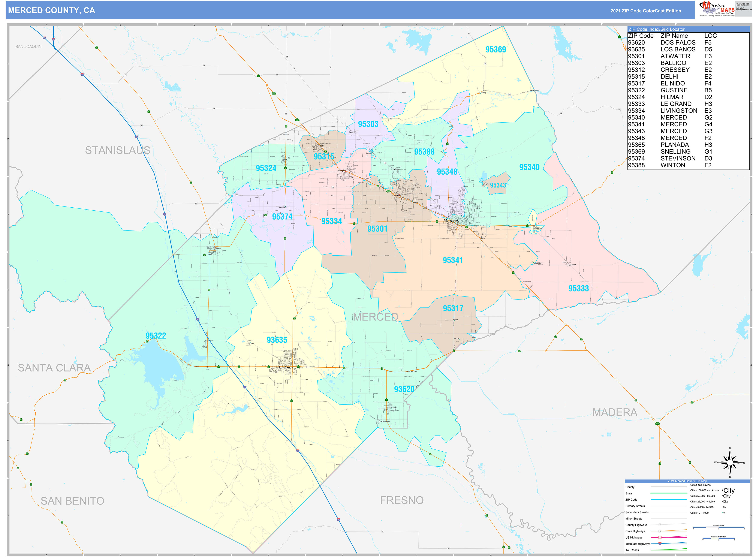The width and height of the screenshot is (756, 557).
Task: Click the 95334 ZIP label on the map
Action: point(331,221)
